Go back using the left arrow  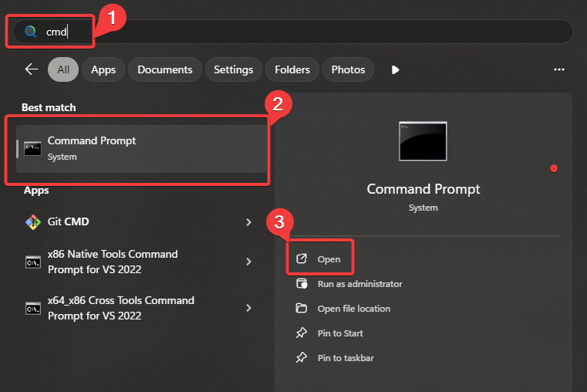pyautogui.click(x=32, y=69)
